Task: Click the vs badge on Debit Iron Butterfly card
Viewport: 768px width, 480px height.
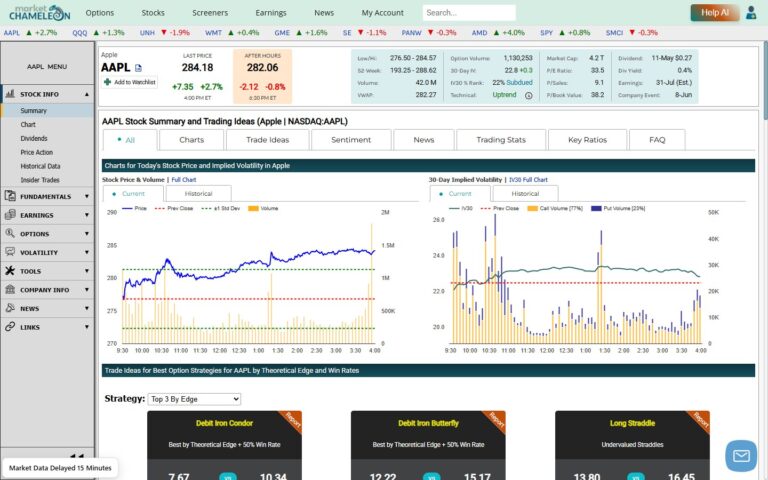Action: coord(432,477)
